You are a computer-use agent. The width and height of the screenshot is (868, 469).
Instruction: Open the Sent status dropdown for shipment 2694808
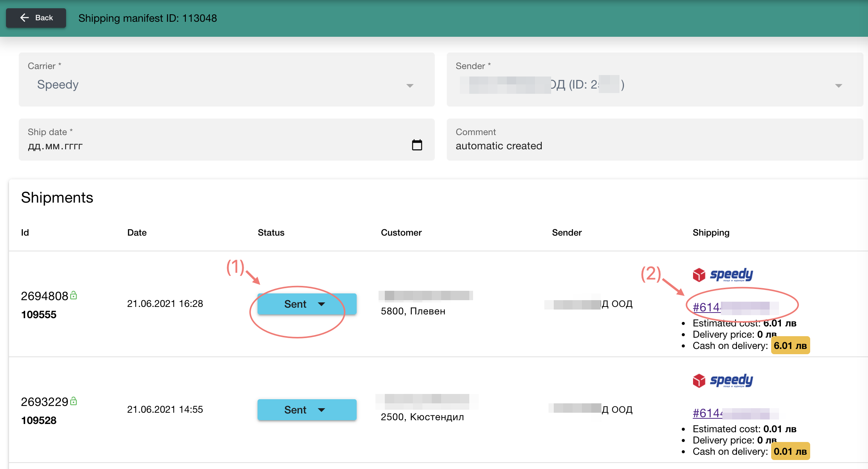[306, 304]
